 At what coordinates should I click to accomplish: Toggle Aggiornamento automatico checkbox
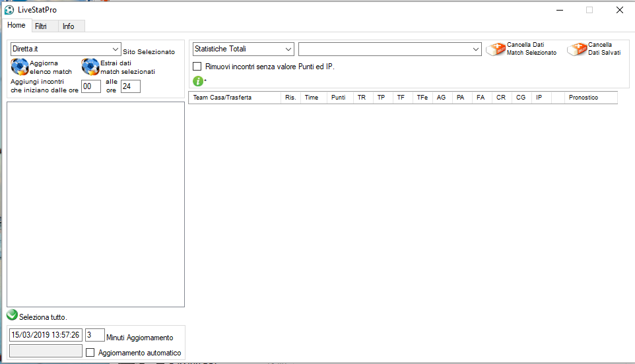pos(90,353)
